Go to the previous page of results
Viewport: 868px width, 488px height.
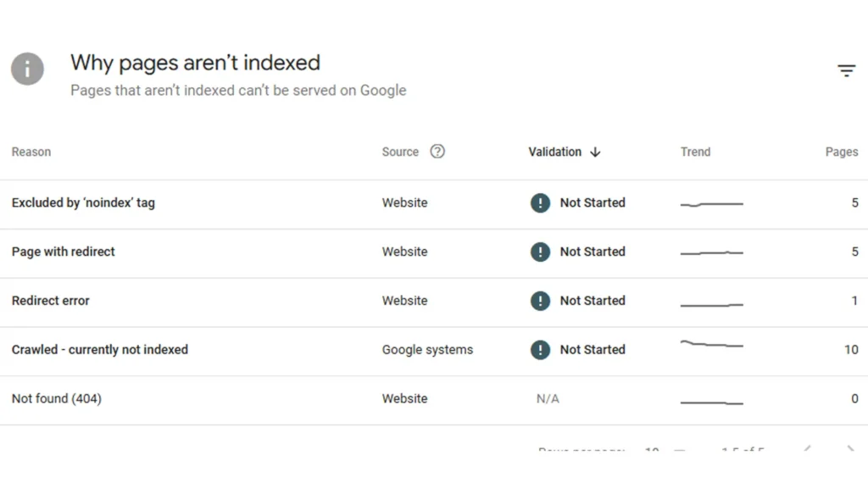click(808, 449)
